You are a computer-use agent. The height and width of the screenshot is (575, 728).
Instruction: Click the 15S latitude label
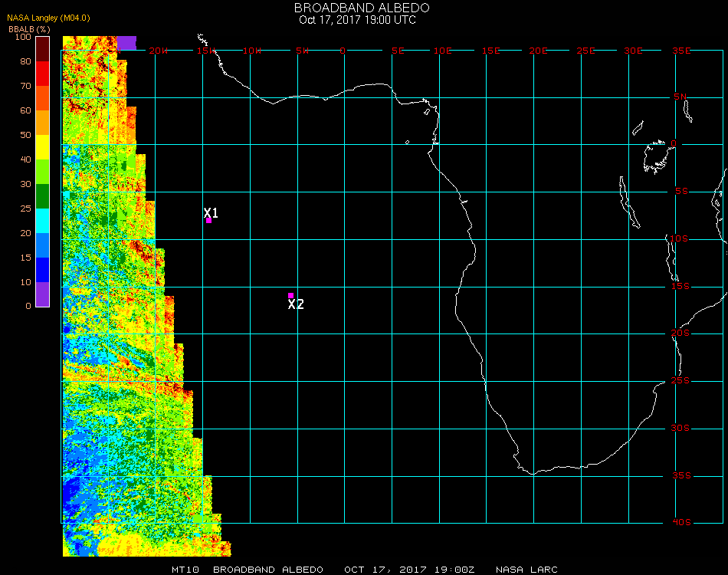[x=680, y=286]
